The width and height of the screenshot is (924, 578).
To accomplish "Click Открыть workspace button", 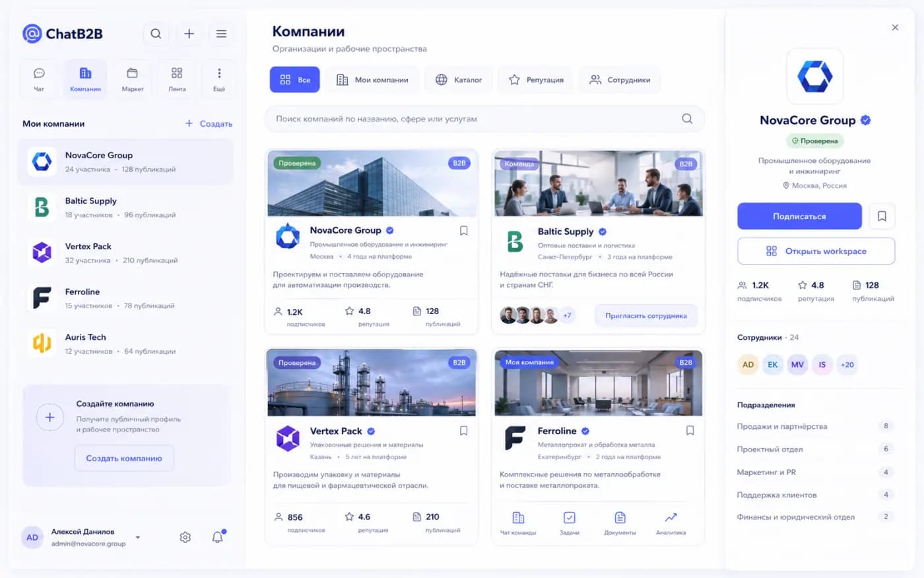I will click(816, 251).
